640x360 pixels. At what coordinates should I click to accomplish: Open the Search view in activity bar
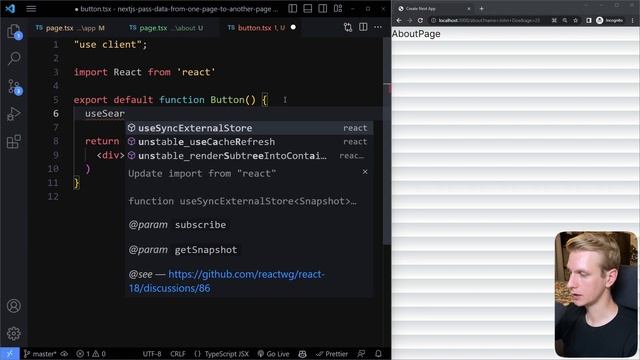[x=14, y=58]
